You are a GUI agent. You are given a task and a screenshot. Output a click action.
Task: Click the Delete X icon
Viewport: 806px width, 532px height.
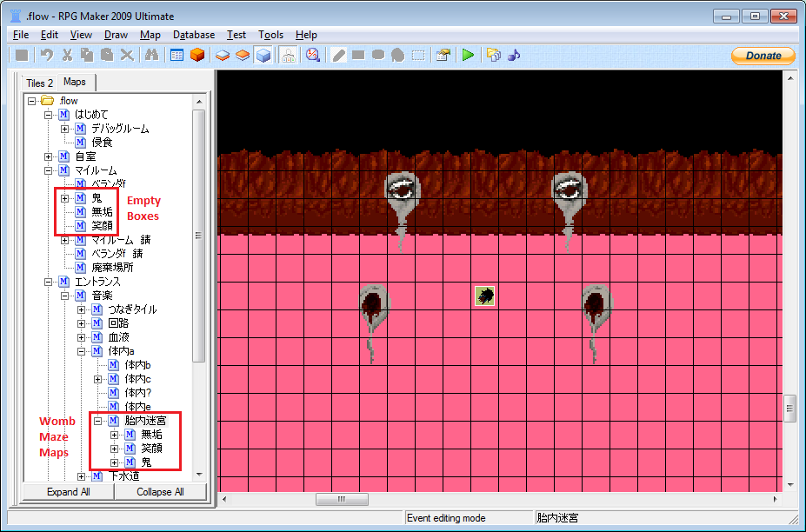pos(127,55)
